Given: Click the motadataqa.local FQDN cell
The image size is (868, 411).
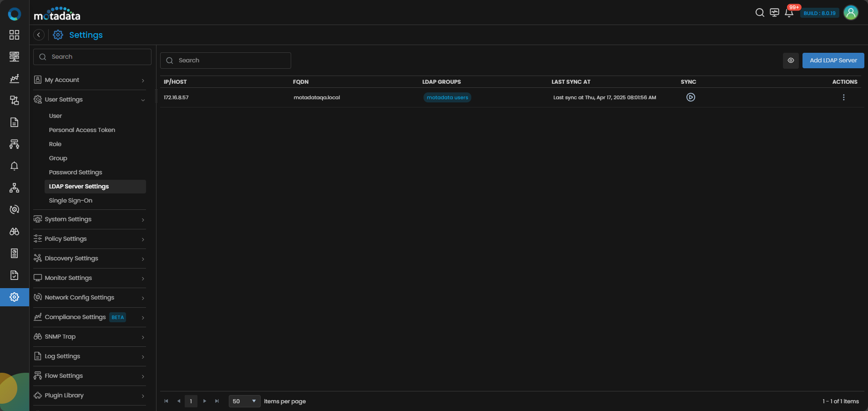Looking at the screenshot, I should 317,97.
